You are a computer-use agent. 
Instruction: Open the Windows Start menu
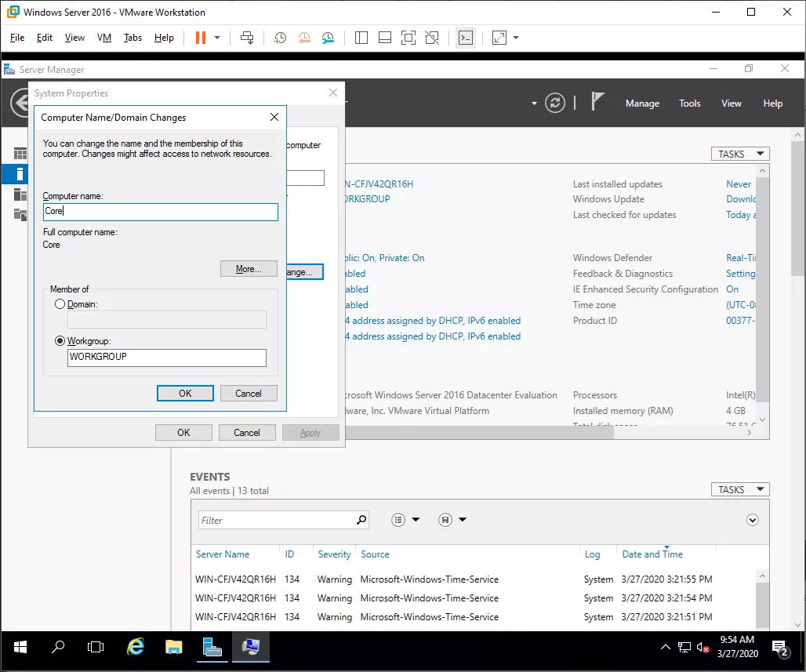pyautogui.click(x=20, y=647)
